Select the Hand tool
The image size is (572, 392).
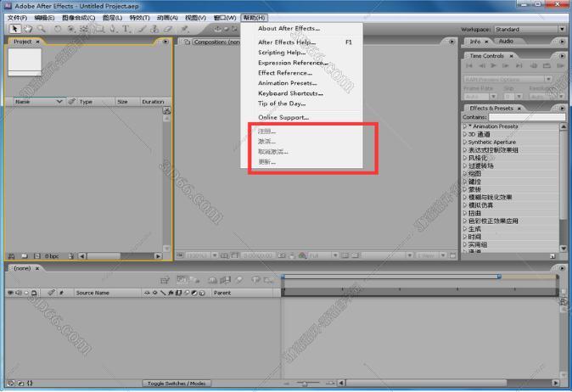(28, 29)
